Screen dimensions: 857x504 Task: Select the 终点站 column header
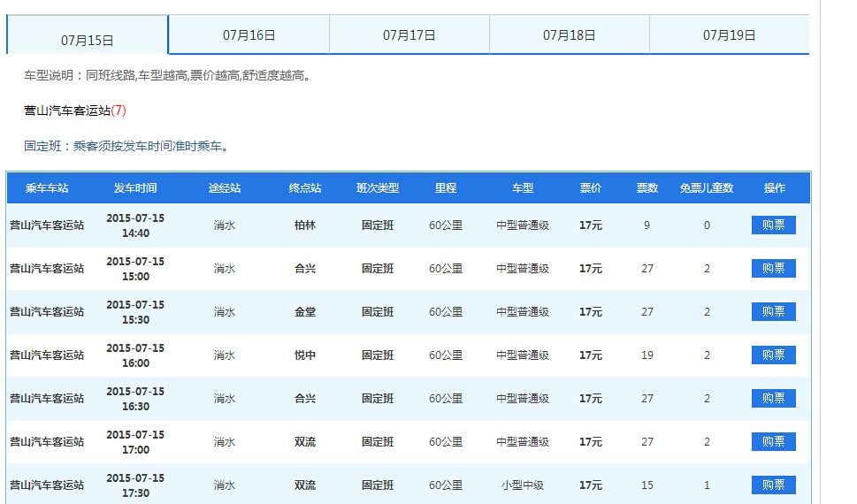(x=305, y=188)
